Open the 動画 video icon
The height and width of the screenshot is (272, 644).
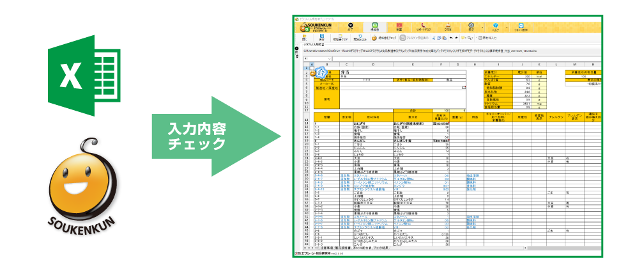(x=399, y=27)
